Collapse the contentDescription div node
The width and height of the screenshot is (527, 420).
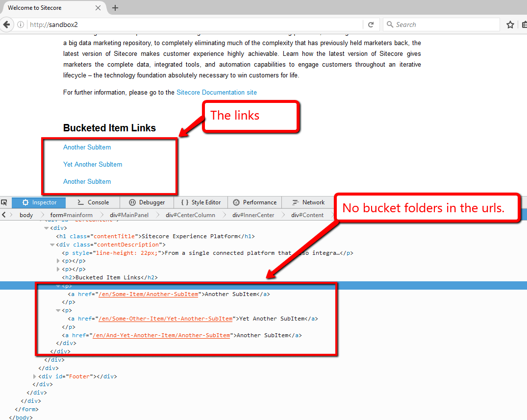pyautogui.click(x=52, y=245)
